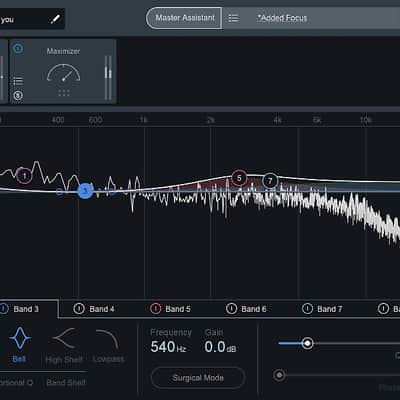This screenshot has width=400, height=400.
Task: Adjust the blue Q slider handle
Action: pos(307,343)
